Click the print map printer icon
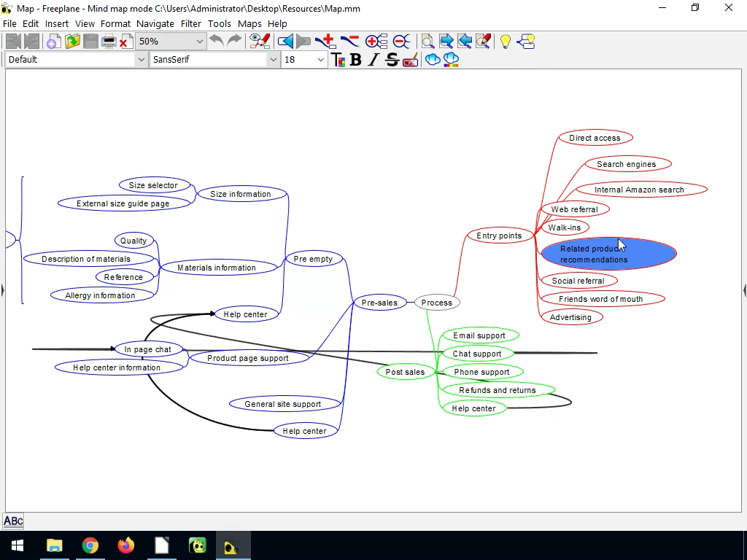The height and width of the screenshot is (560, 747). click(109, 42)
